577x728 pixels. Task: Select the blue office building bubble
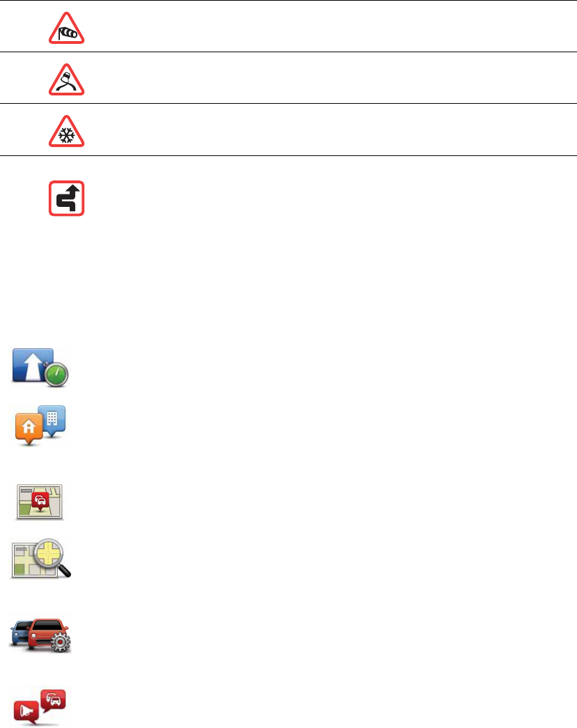tap(52, 421)
